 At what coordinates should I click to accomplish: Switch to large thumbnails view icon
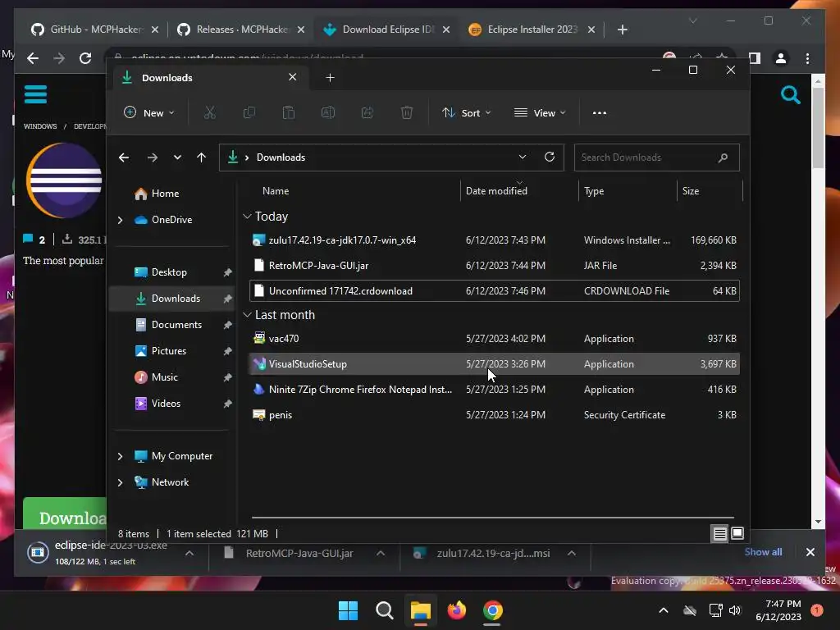coord(737,533)
